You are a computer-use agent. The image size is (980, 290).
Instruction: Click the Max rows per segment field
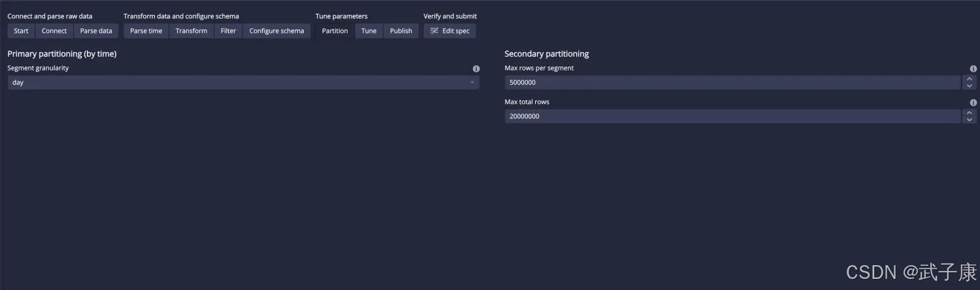tap(732, 82)
